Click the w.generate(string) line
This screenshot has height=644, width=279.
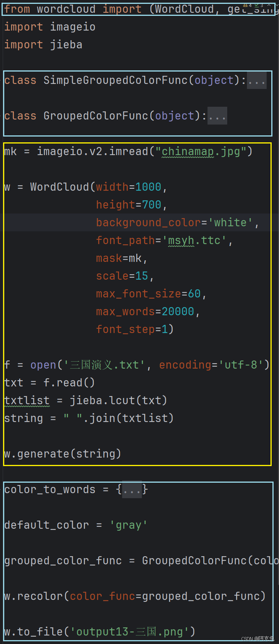click(x=63, y=454)
